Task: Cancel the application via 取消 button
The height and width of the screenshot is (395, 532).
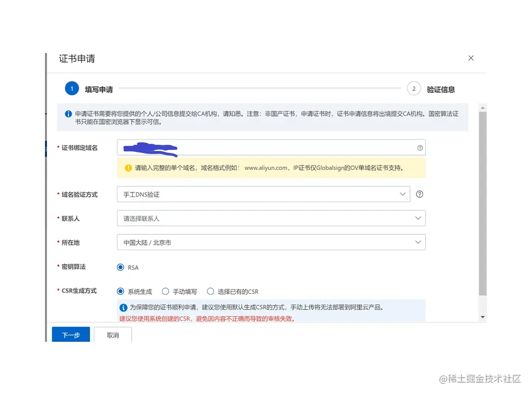Action: click(112, 335)
